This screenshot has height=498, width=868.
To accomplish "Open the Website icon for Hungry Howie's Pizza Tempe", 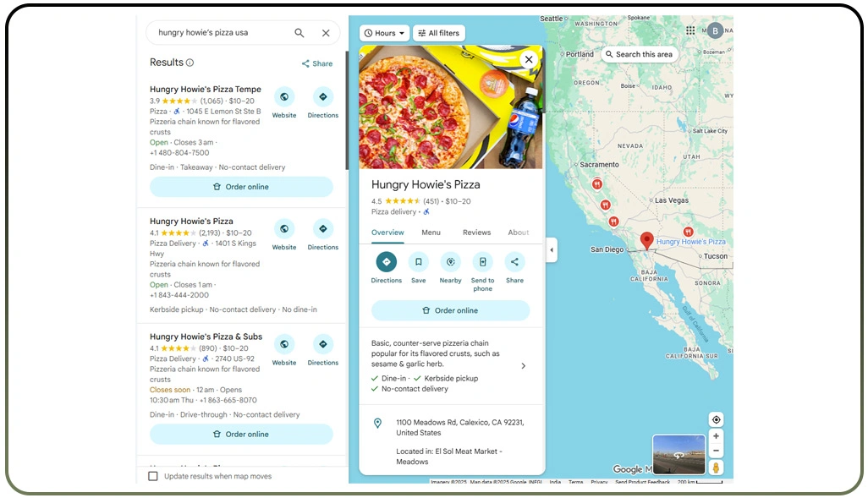I will pos(284,97).
